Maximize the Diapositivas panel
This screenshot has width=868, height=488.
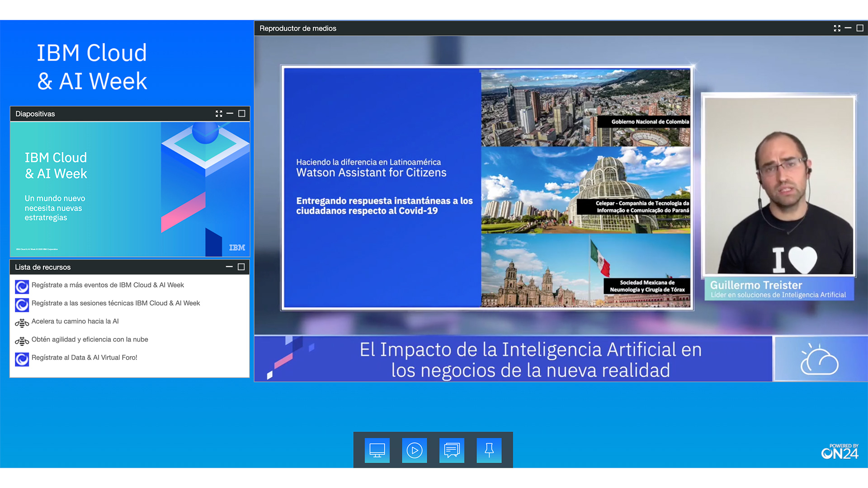coord(242,114)
